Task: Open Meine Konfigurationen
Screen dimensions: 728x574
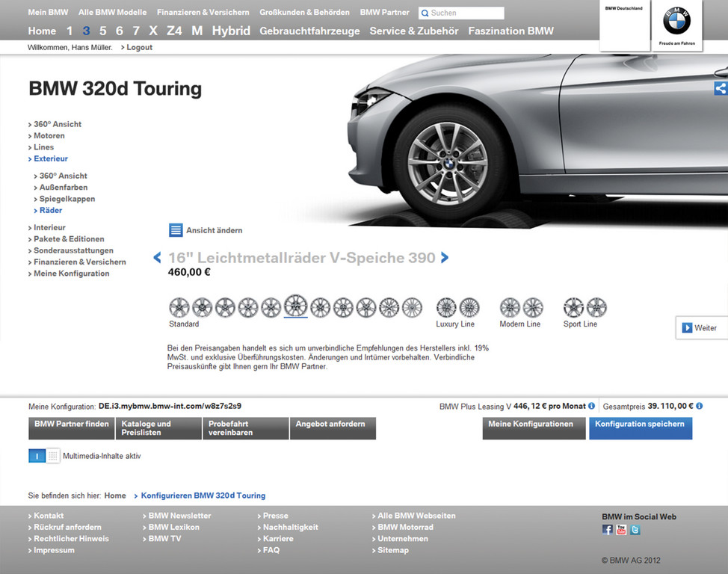Action: 534,428
